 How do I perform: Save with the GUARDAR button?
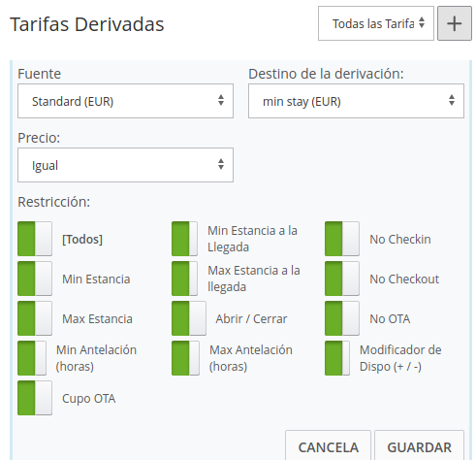point(419,446)
